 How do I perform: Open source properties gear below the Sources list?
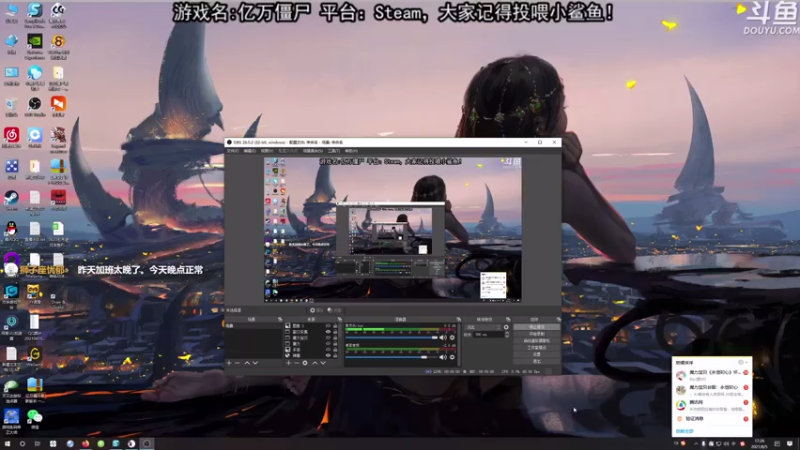[x=305, y=363]
